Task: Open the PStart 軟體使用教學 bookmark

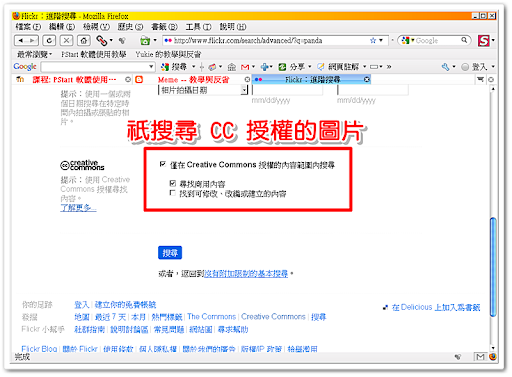Action: point(94,54)
